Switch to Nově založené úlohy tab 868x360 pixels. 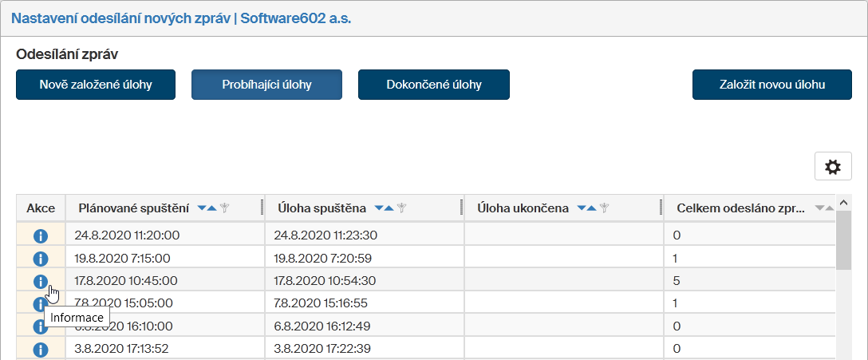(x=96, y=85)
